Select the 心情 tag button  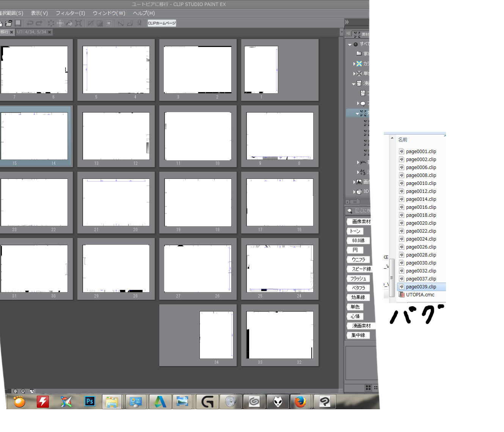click(x=355, y=316)
